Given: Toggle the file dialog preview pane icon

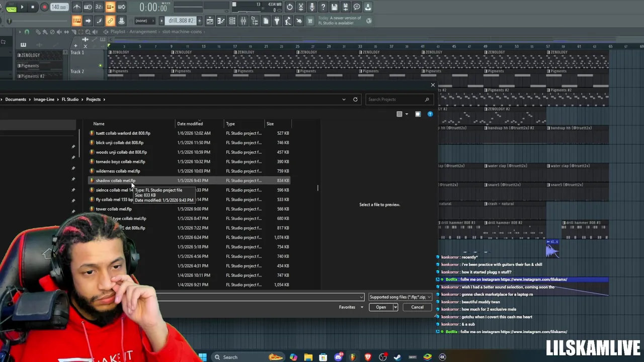Looking at the screenshot, I should 418,114.
